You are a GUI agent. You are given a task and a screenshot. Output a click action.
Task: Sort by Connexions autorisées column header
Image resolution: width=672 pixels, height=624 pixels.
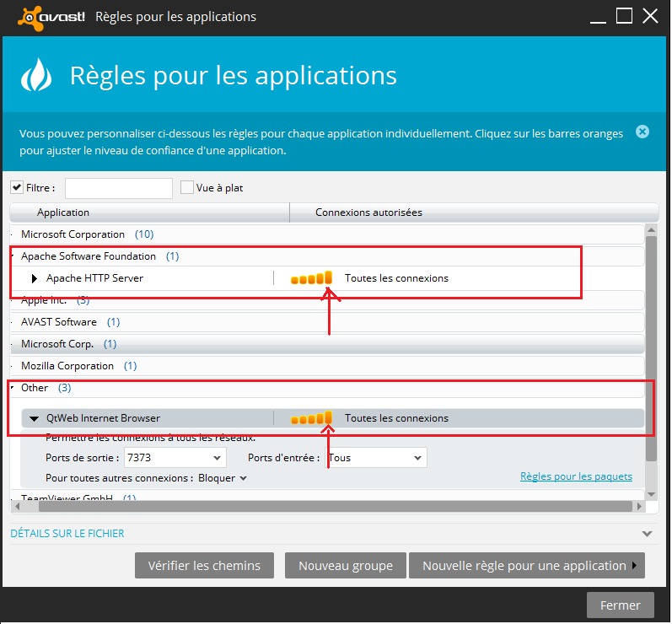tap(475, 212)
